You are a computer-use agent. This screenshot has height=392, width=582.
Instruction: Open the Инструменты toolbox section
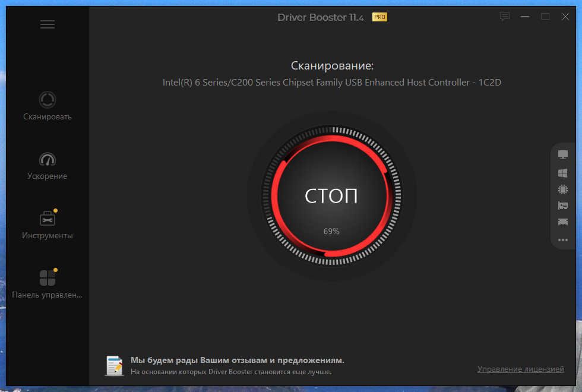48,225
